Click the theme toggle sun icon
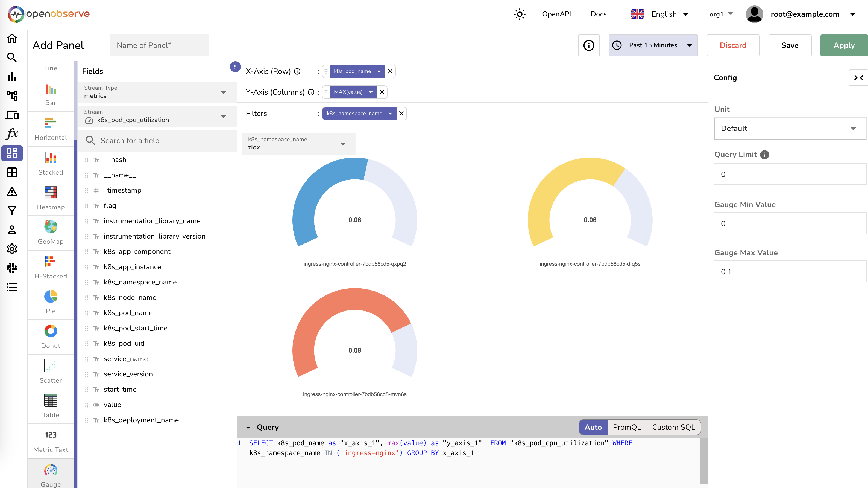The width and height of the screenshot is (868, 488). (520, 14)
